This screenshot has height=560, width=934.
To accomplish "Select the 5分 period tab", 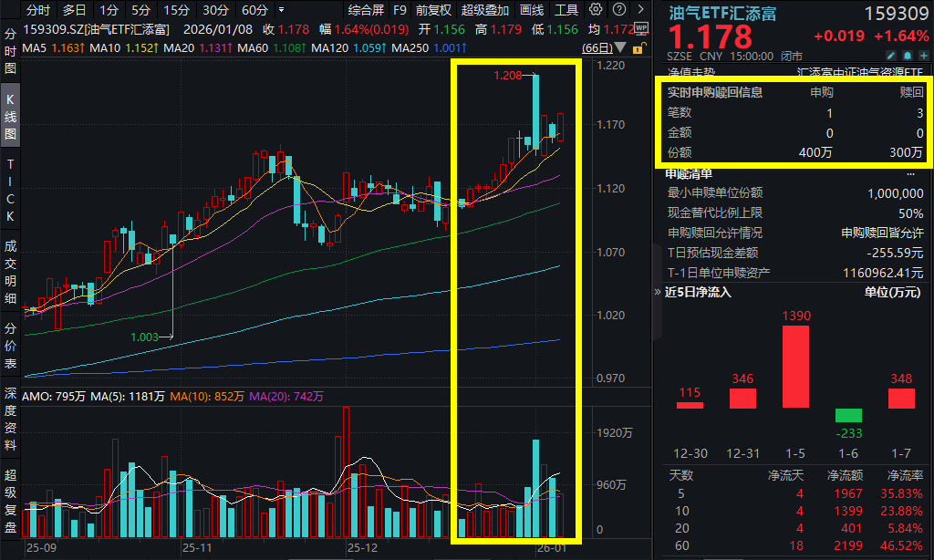I will [x=141, y=10].
